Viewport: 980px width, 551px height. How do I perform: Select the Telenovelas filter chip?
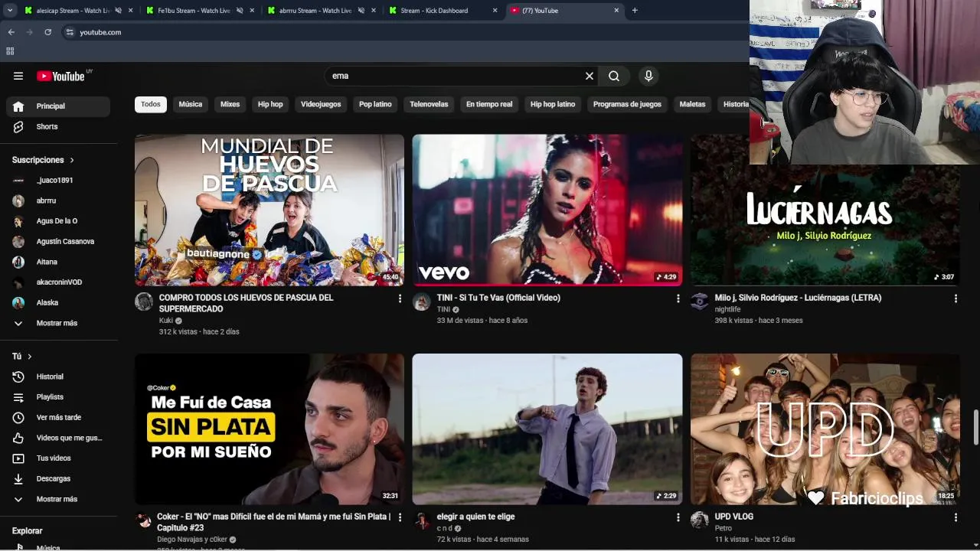point(429,104)
